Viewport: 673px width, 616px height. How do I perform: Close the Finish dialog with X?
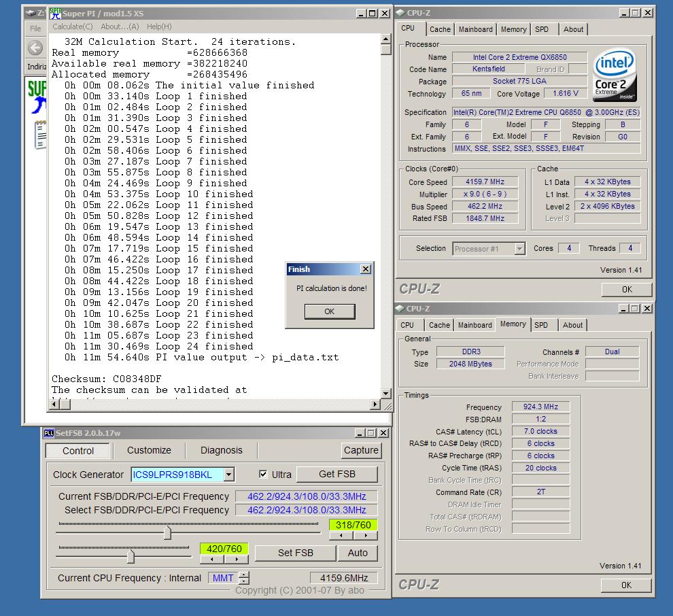[x=366, y=269]
